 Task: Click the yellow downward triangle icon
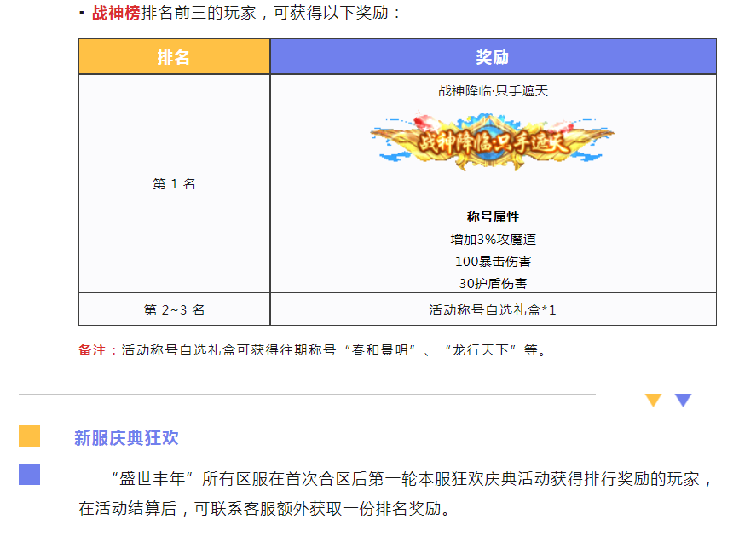point(653,400)
